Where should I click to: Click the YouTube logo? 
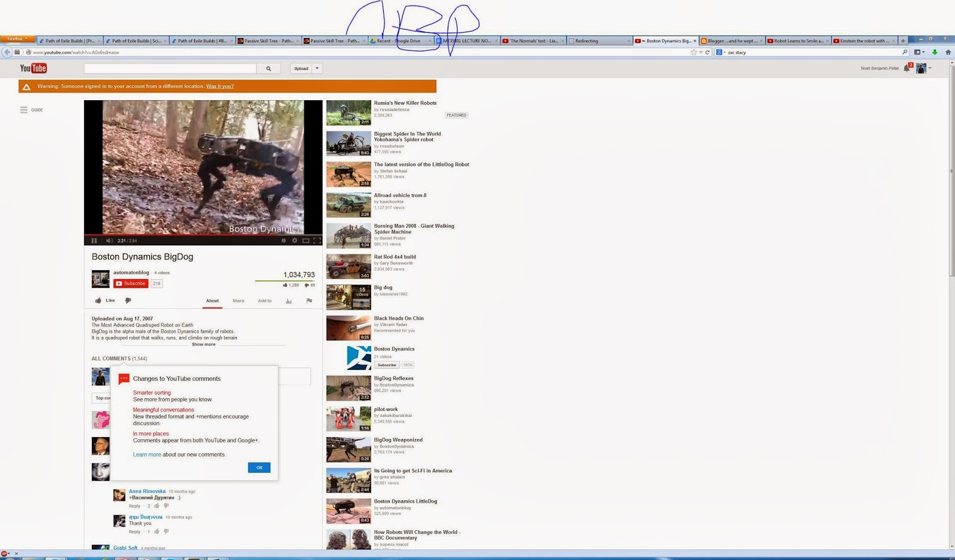click(x=33, y=68)
